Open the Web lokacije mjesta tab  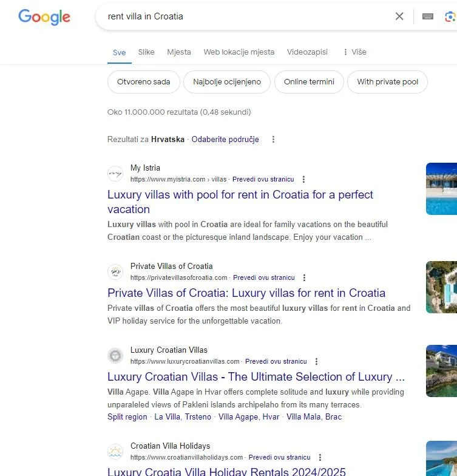[239, 52]
